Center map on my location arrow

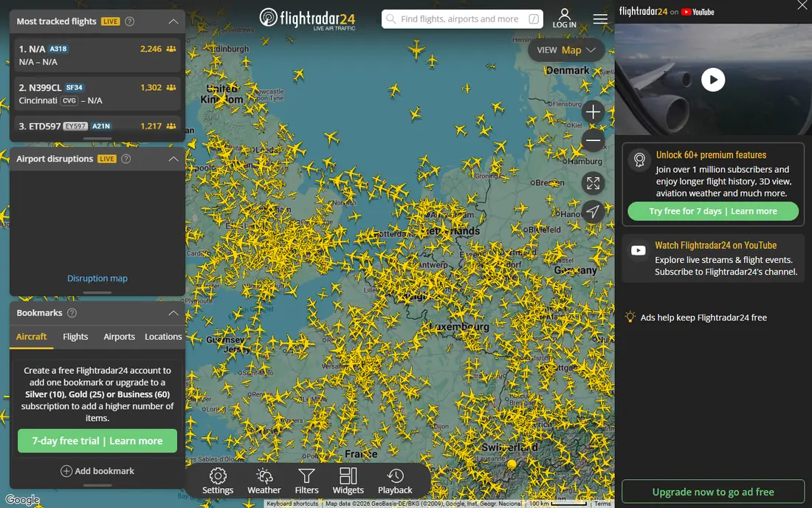pyautogui.click(x=593, y=211)
